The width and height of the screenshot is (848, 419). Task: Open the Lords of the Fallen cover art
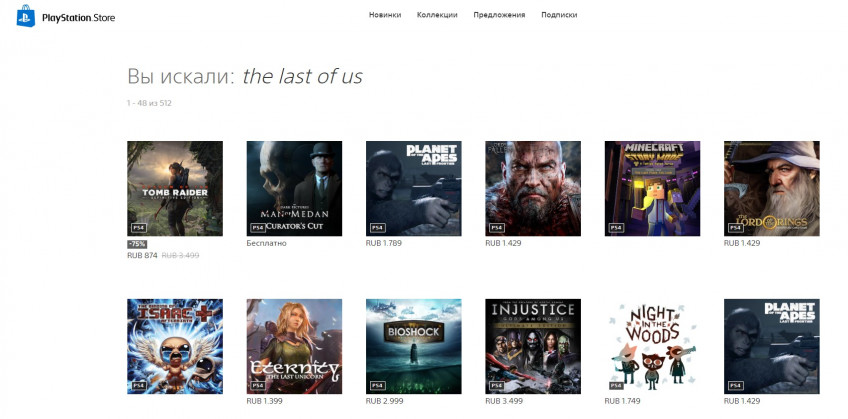(533, 189)
